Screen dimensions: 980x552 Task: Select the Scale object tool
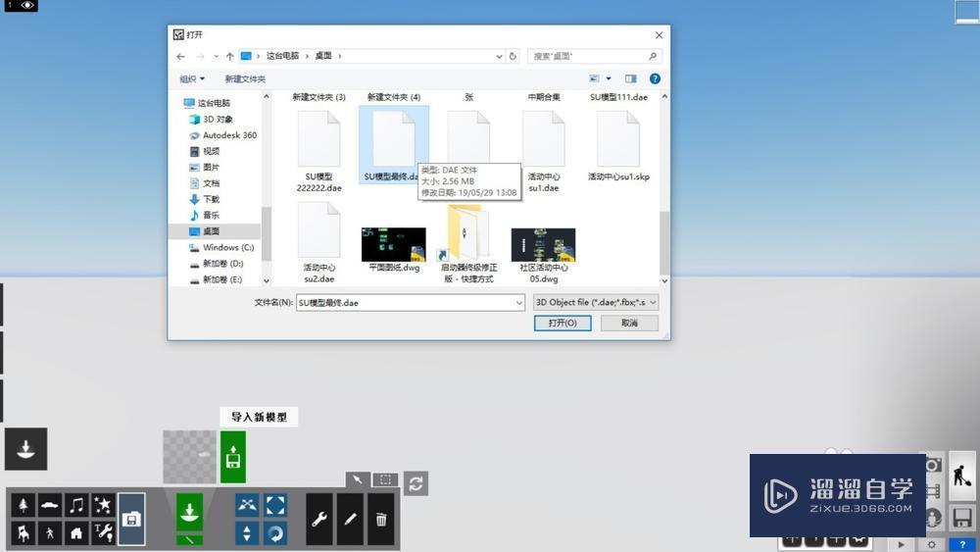pyautogui.click(x=275, y=505)
